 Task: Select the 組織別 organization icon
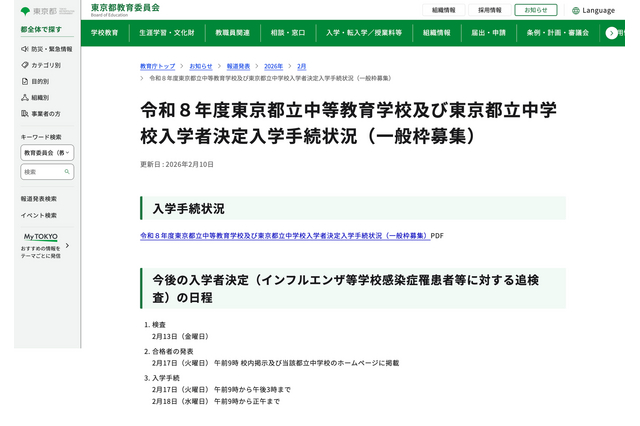(x=24, y=98)
